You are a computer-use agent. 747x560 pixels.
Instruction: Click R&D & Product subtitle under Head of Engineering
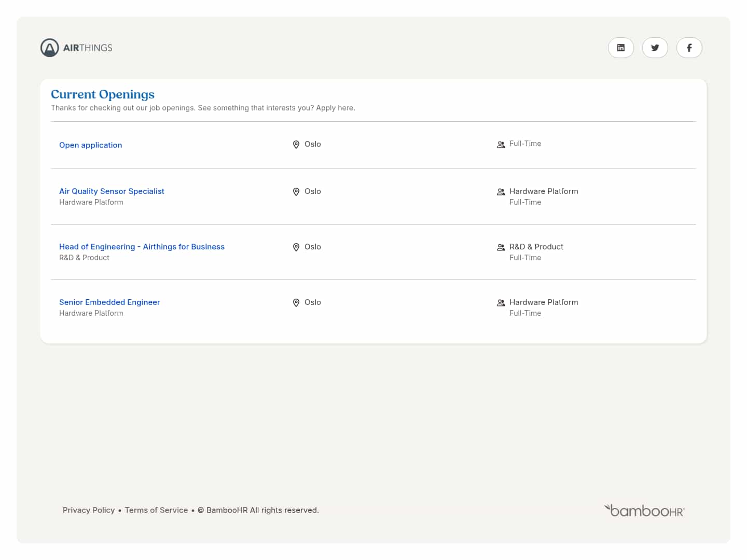(84, 258)
